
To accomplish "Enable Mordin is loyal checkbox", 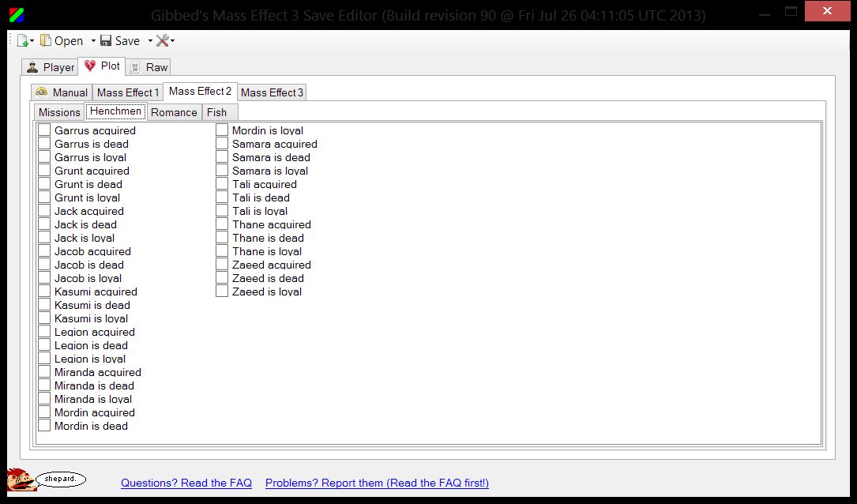I will point(222,130).
